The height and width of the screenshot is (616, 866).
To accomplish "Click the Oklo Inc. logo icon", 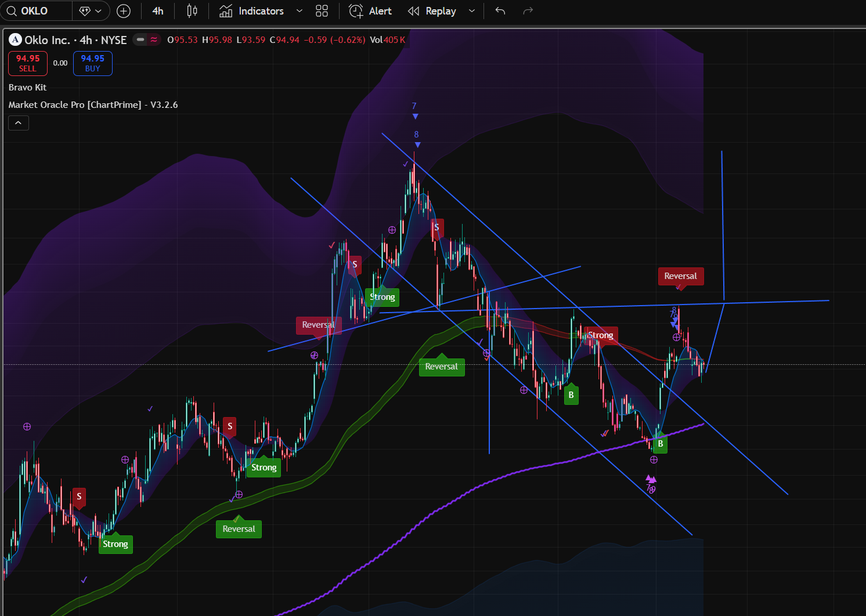I will 15,39.
